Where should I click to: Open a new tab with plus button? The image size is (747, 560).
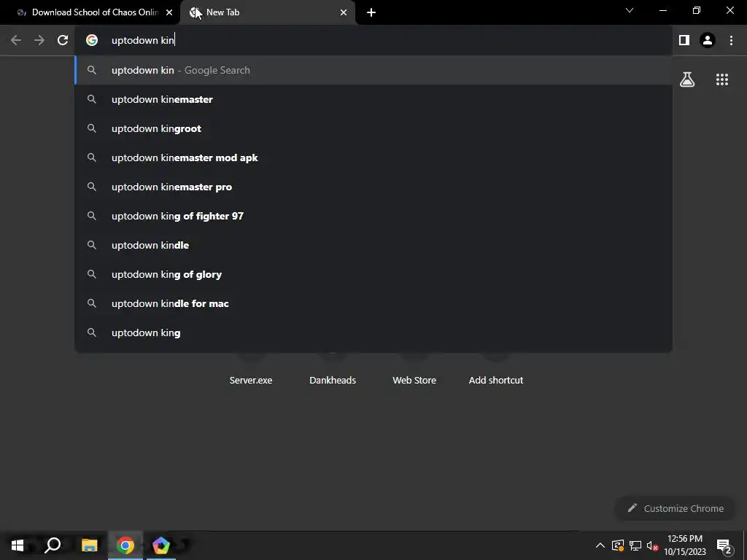pyautogui.click(x=371, y=12)
